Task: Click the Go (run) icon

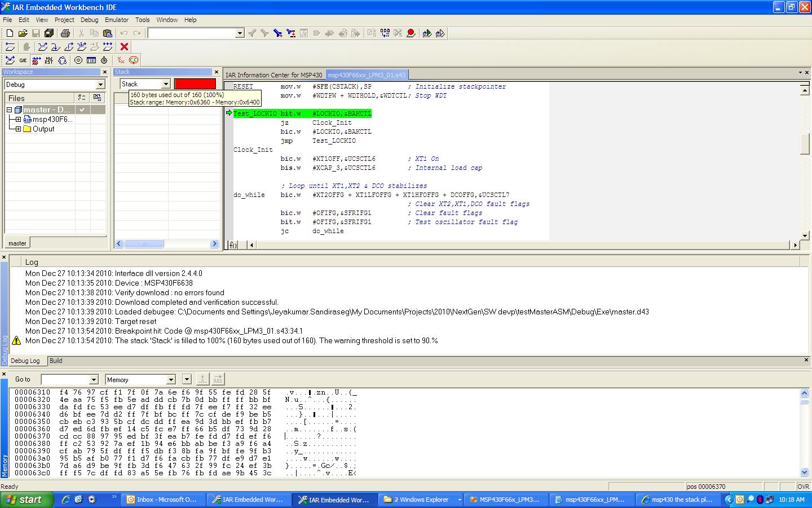Action: point(108,47)
